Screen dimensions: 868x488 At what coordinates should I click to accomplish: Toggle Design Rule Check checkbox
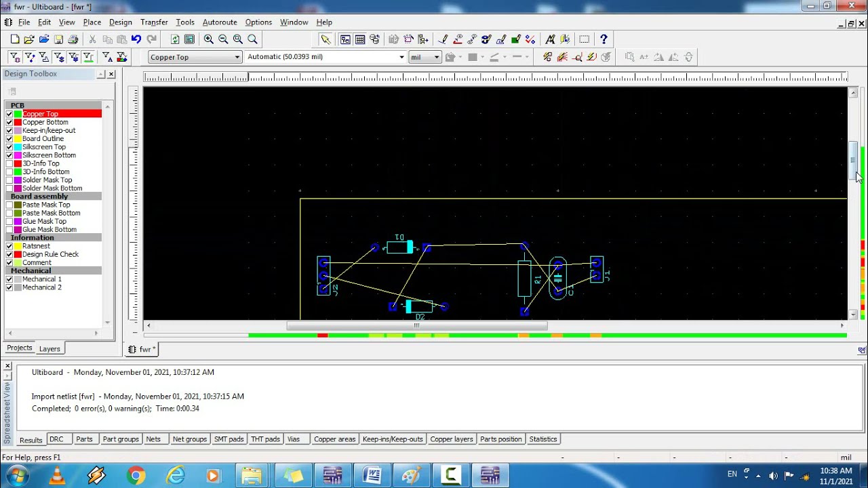tap(9, 254)
